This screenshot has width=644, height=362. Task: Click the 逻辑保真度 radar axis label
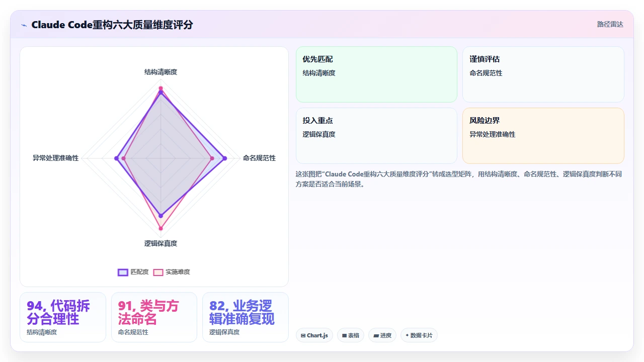pyautogui.click(x=160, y=243)
